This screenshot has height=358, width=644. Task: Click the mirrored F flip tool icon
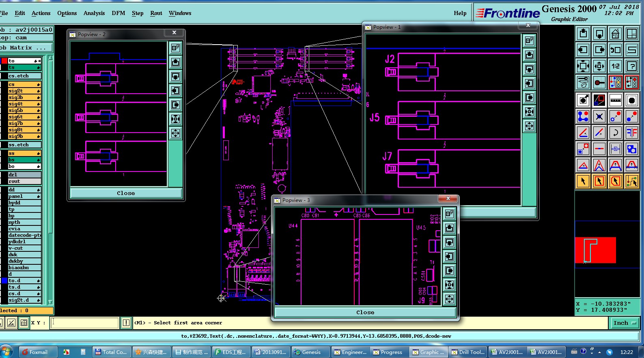[x=632, y=133]
